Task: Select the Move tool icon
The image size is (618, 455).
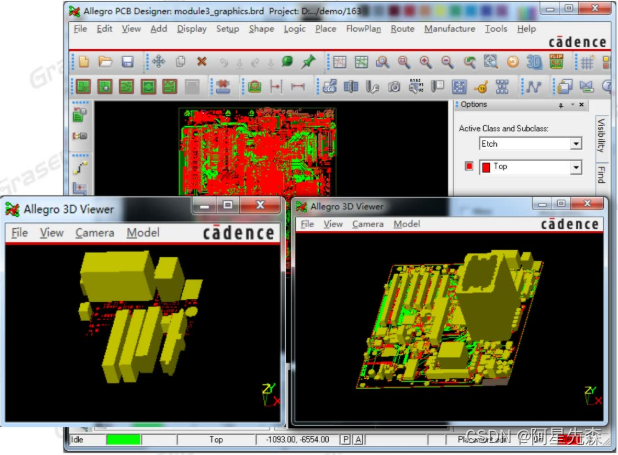Action: pyautogui.click(x=157, y=62)
